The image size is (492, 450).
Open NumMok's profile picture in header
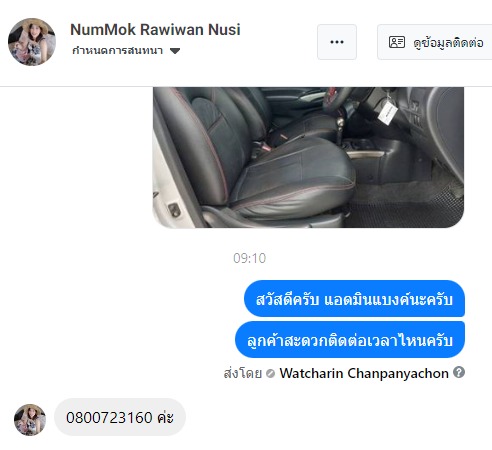point(32,42)
